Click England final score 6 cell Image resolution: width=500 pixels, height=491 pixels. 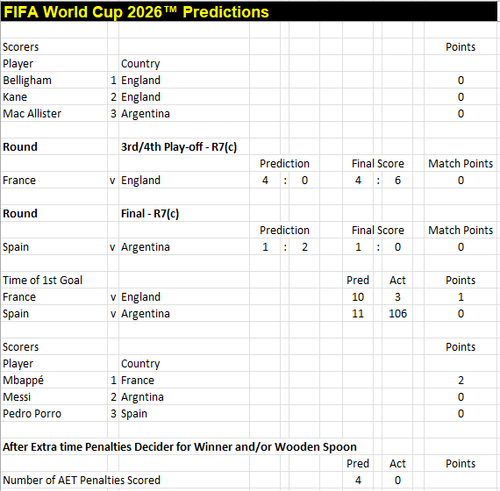[398, 180]
